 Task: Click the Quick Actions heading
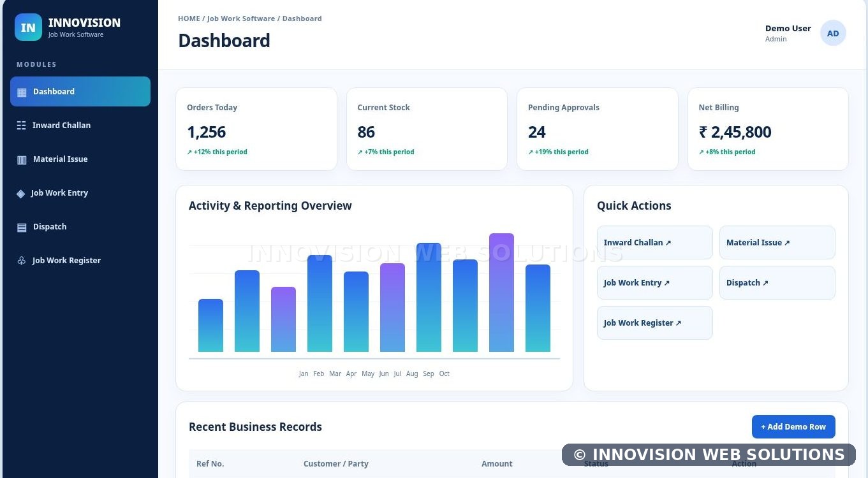(x=634, y=206)
